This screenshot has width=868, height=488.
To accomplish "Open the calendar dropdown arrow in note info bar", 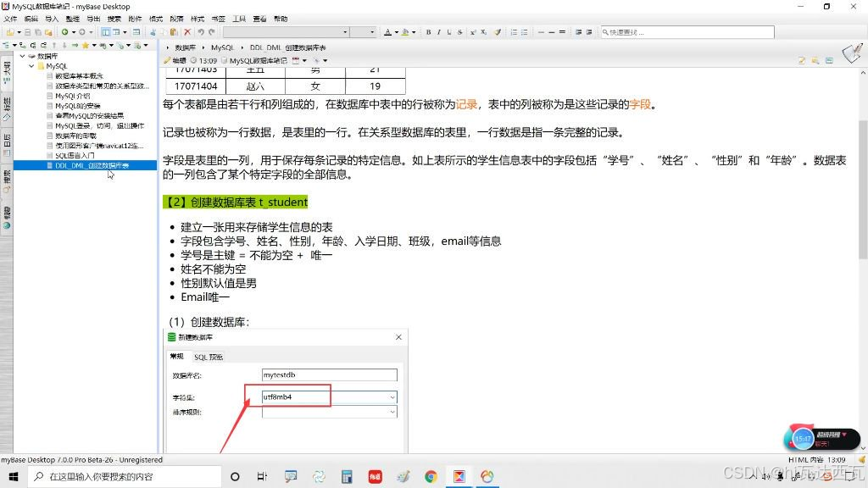I will pyautogui.click(x=304, y=60).
